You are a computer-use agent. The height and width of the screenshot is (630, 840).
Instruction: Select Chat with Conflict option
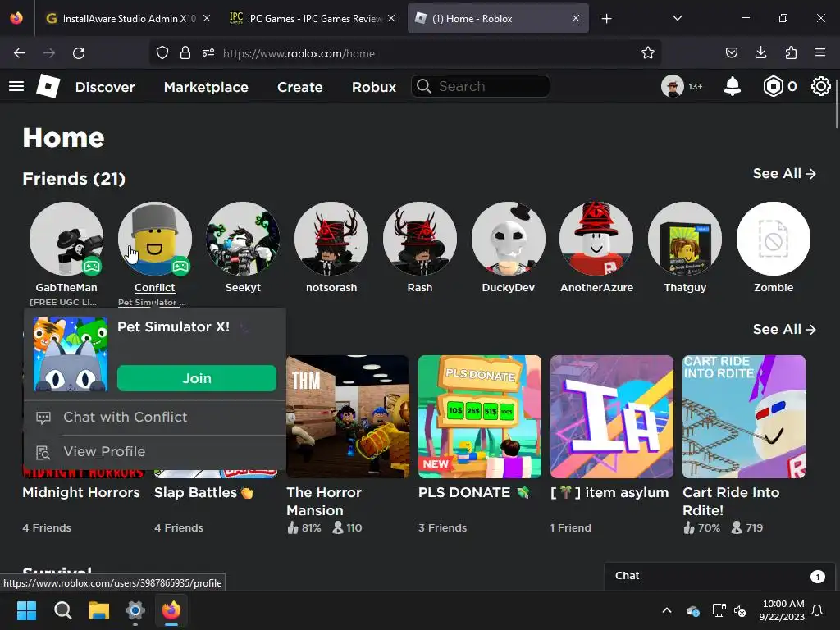[x=155, y=418]
